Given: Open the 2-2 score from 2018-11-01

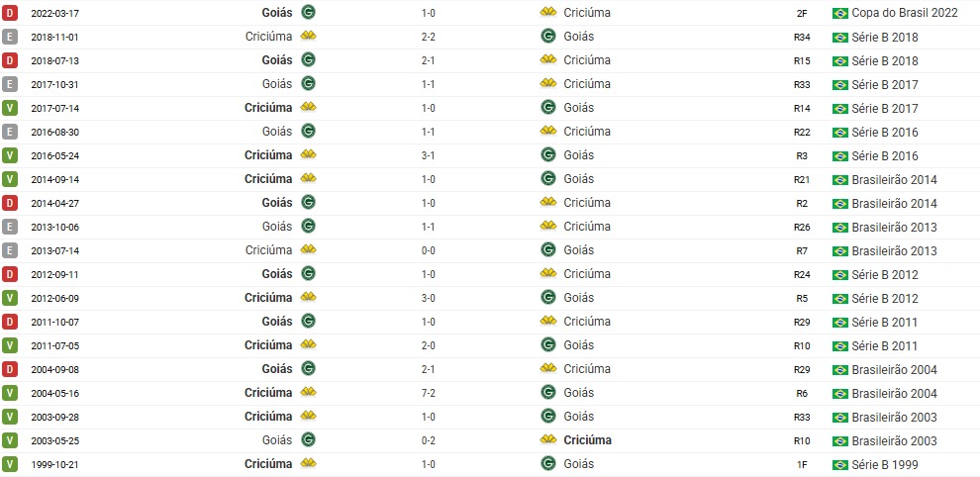Looking at the screenshot, I should pos(428,37).
